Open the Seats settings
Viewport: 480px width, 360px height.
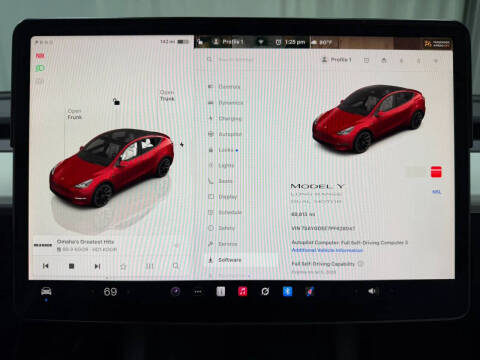tap(220, 181)
